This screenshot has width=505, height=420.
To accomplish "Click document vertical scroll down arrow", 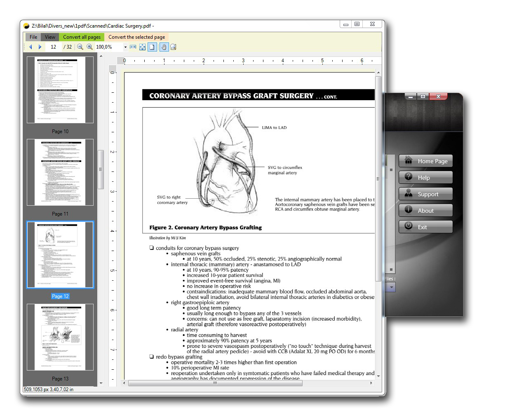I will click(x=378, y=376).
